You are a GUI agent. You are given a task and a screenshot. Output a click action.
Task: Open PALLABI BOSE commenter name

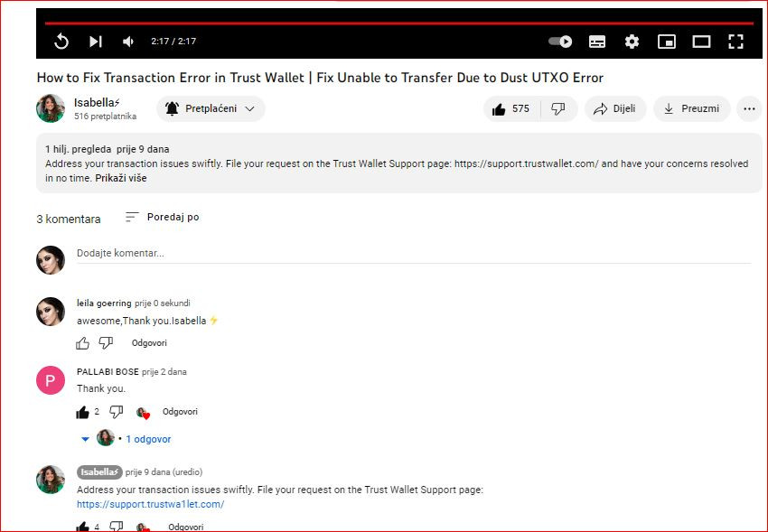108,371
